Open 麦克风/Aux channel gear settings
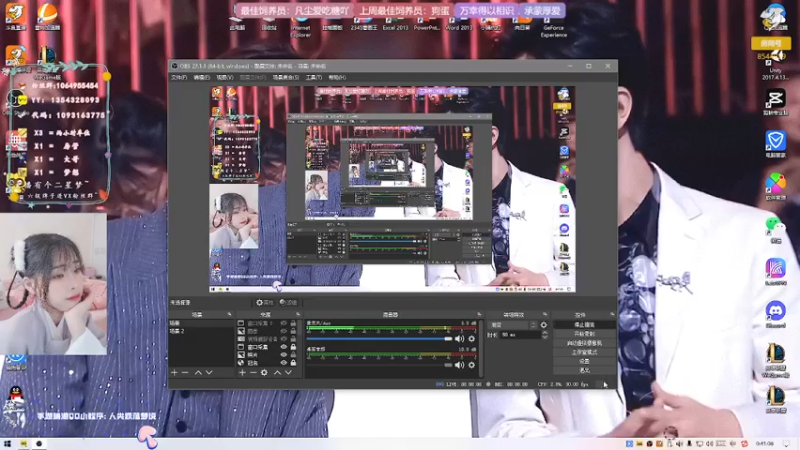The height and width of the screenshot is (450, 800). point(471,339)
